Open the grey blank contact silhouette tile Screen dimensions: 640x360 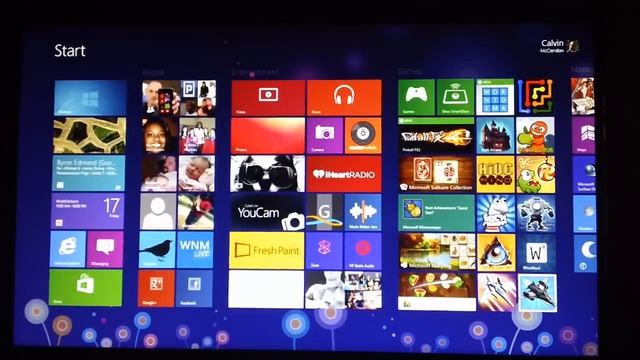[x=158, y=211]
